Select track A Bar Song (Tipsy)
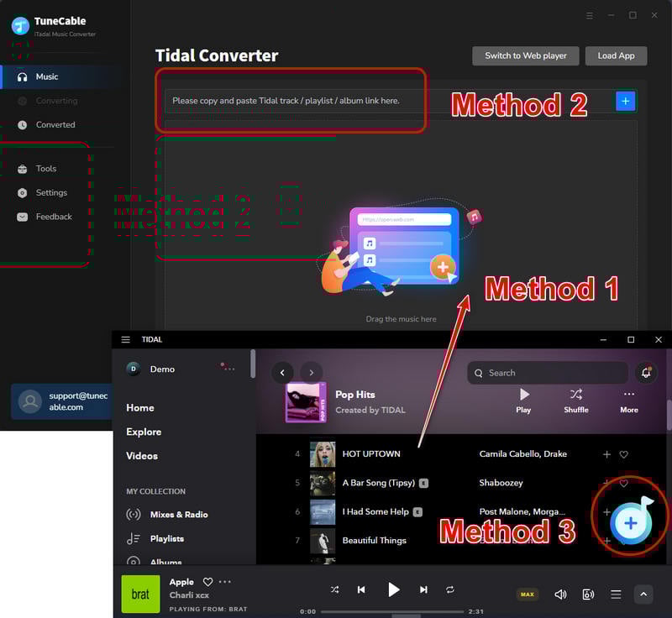Screen dimensions: 672x618 [379, 483]
